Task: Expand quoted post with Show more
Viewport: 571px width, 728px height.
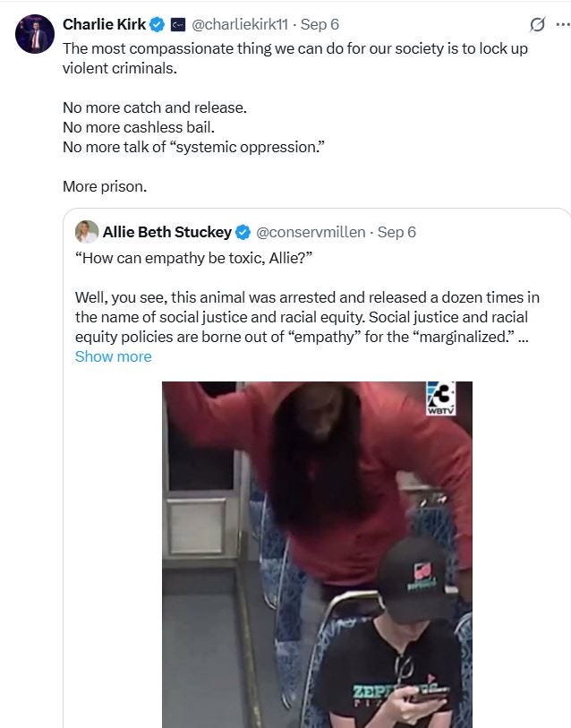Action: [114, 356]
